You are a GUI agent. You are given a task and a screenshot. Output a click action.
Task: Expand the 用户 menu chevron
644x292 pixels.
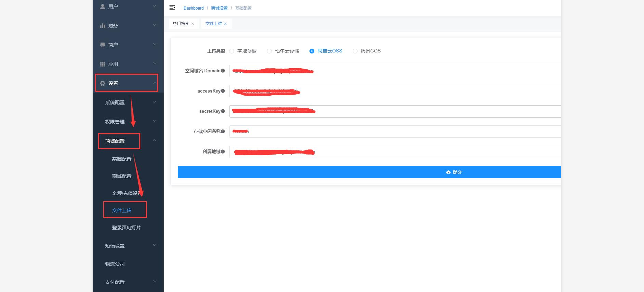coord(155,6)
